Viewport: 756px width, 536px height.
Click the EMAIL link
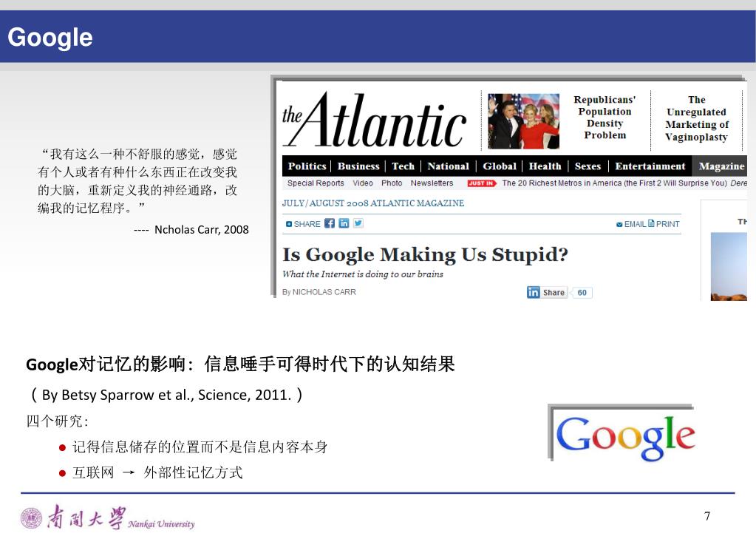[630, 224]
